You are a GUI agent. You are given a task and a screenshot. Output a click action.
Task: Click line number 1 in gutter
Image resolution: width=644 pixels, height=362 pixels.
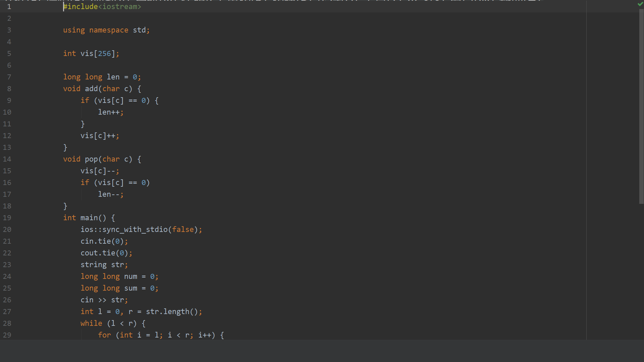(x=9, y=7)
